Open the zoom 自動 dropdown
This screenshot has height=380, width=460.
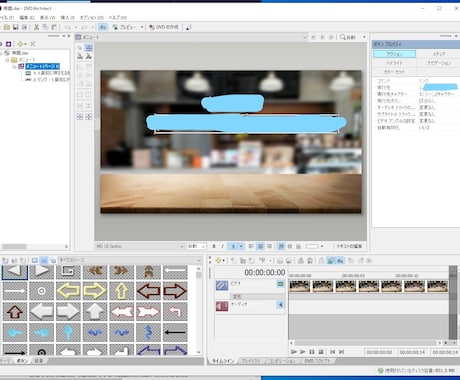[x=364, y=37]
